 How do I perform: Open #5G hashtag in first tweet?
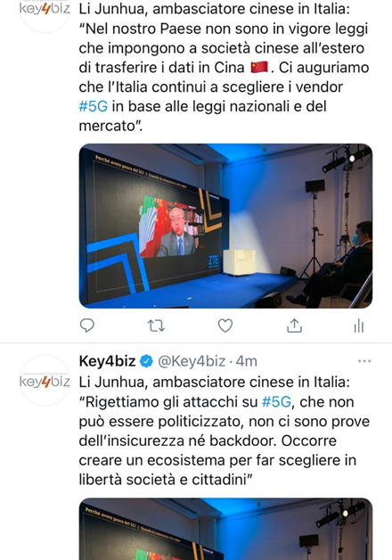coord(93,106)
